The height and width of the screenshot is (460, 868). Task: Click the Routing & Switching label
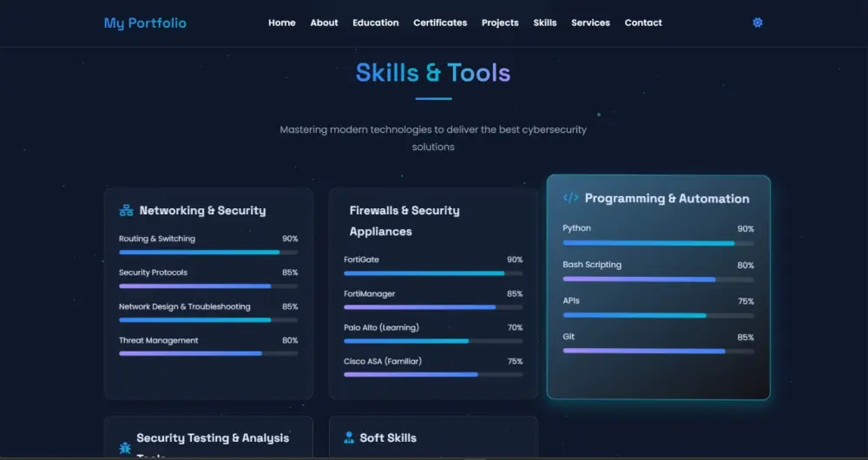coord(157,239)
